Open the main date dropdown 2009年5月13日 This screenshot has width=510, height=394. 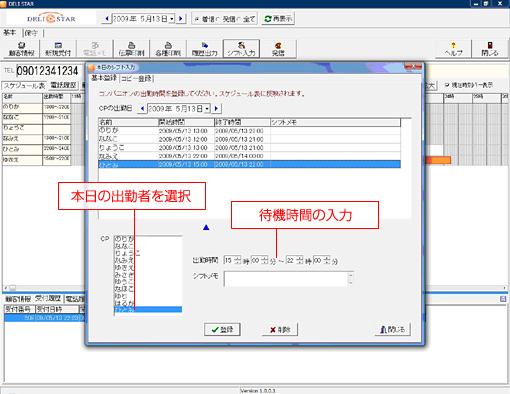tap(172, 19)
